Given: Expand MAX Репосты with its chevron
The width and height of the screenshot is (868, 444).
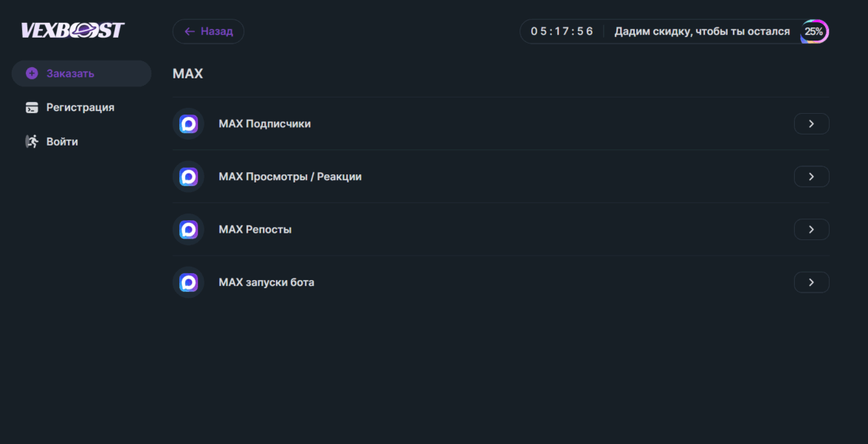Looking at the screenshot, I should 811,230.
